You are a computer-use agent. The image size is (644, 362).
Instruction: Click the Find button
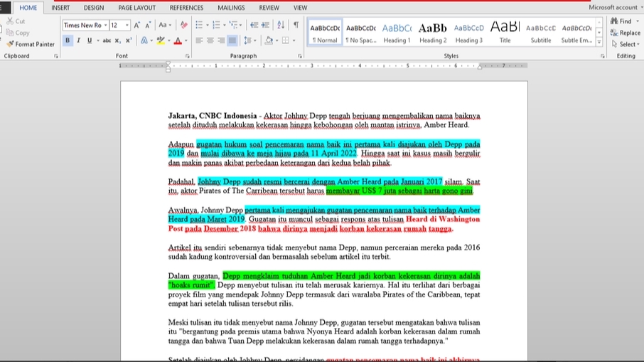(x=621, y=21)
